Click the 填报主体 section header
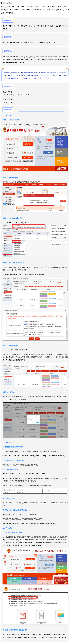The width and height of the screenshot is (70, 644). 8,21
